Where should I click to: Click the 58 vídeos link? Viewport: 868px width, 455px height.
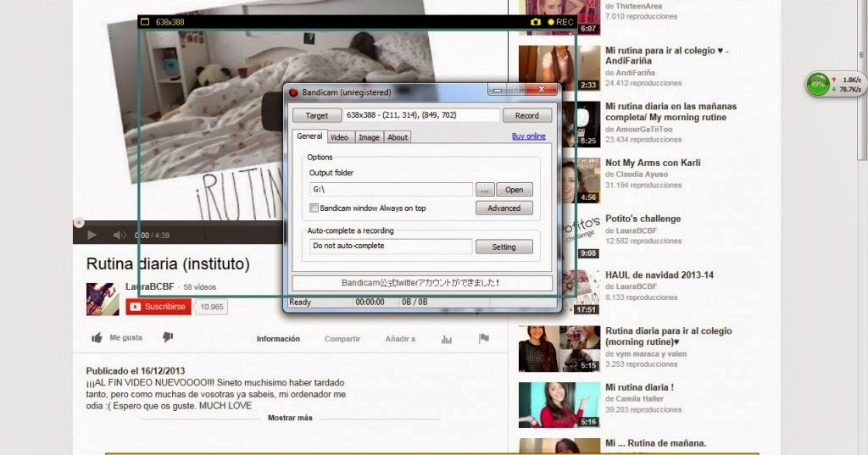pyautogui.click(x=200, y=287)
